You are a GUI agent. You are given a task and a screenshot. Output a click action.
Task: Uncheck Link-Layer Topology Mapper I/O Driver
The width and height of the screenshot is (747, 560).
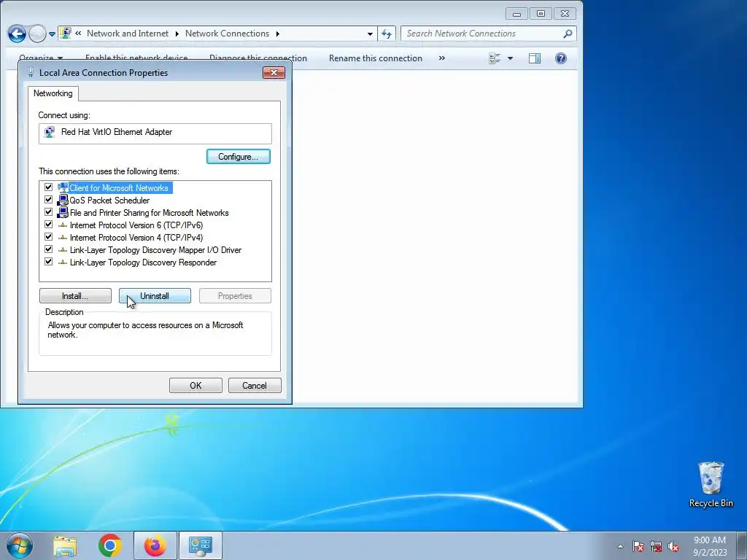tap(48, 249)
